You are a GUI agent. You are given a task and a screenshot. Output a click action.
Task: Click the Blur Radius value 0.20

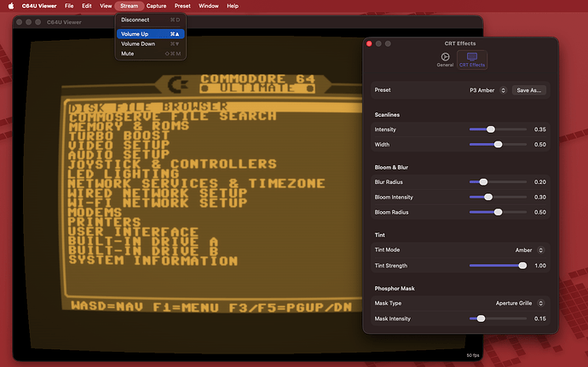tap(540, 182)
